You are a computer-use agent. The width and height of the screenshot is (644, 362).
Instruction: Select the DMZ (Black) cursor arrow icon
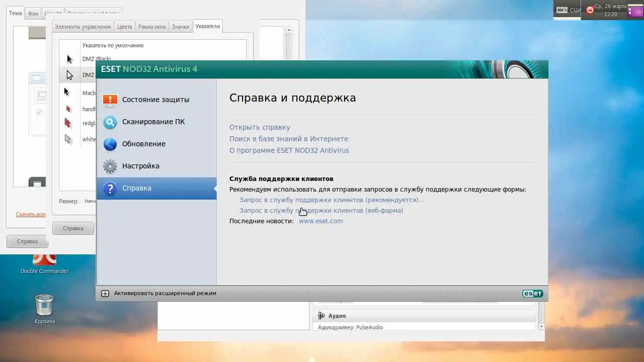coord(69,59)
